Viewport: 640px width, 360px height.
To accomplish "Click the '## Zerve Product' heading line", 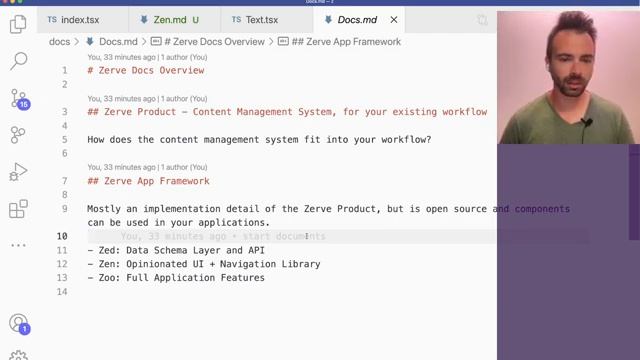I will click(x=287, y=112).
